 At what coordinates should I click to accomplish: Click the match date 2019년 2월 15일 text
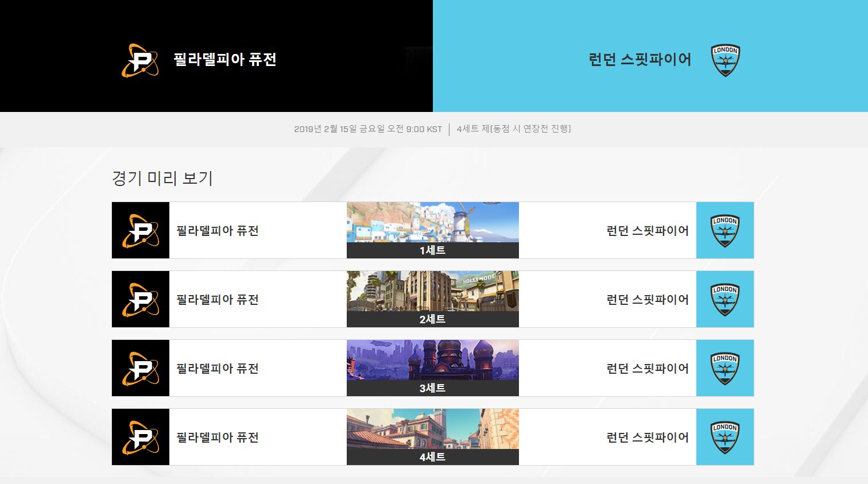click(x=368, y=129)
